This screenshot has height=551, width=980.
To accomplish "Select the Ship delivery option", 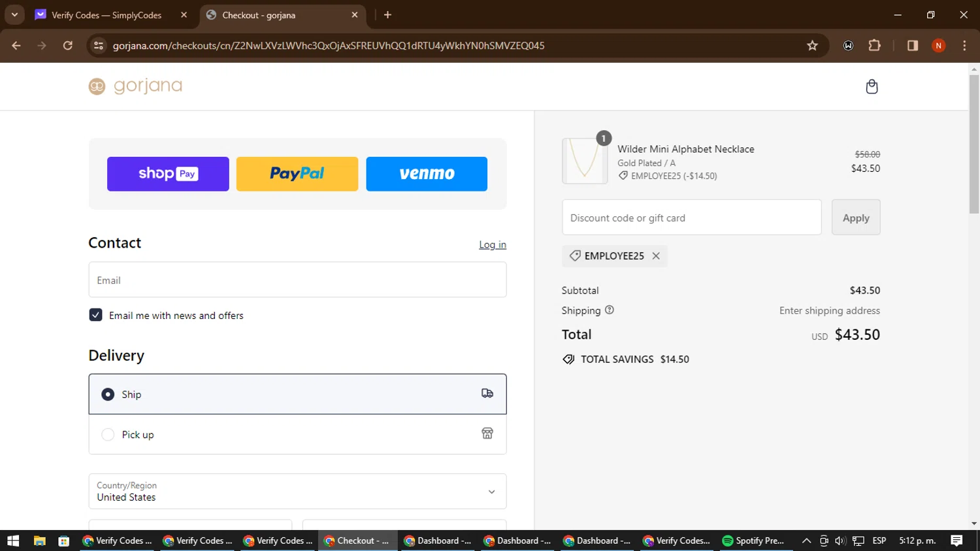I will point(297,394).
